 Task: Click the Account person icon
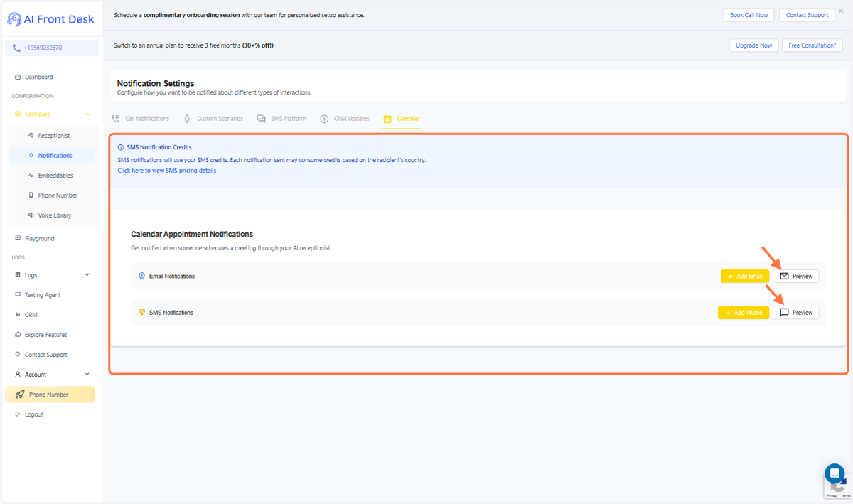pyautogui.click(x=18, y=374)
